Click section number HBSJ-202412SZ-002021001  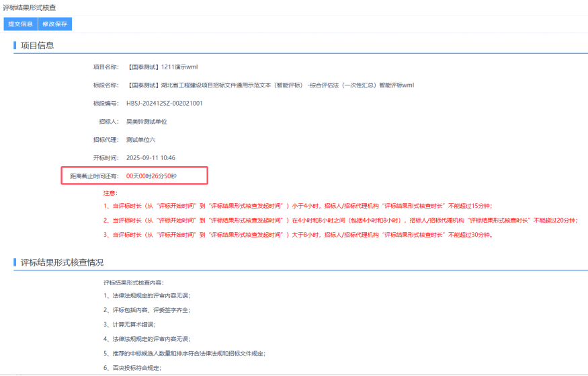point(164,104)
